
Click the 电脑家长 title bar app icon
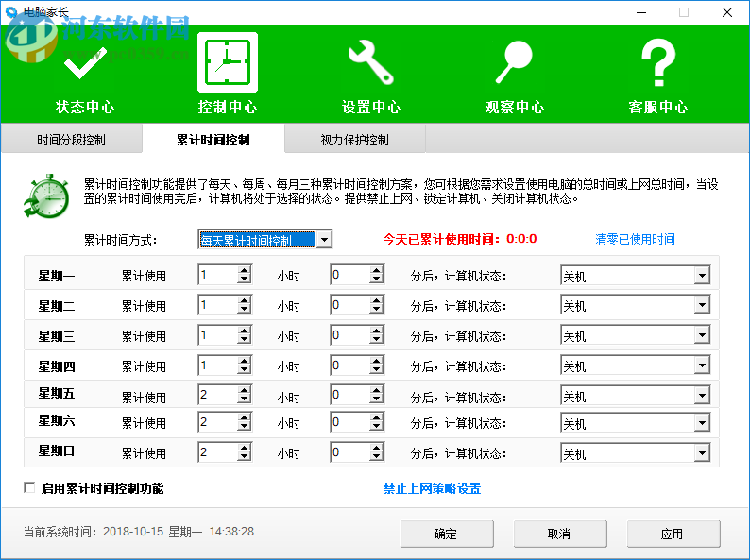(x=11, y=11)
